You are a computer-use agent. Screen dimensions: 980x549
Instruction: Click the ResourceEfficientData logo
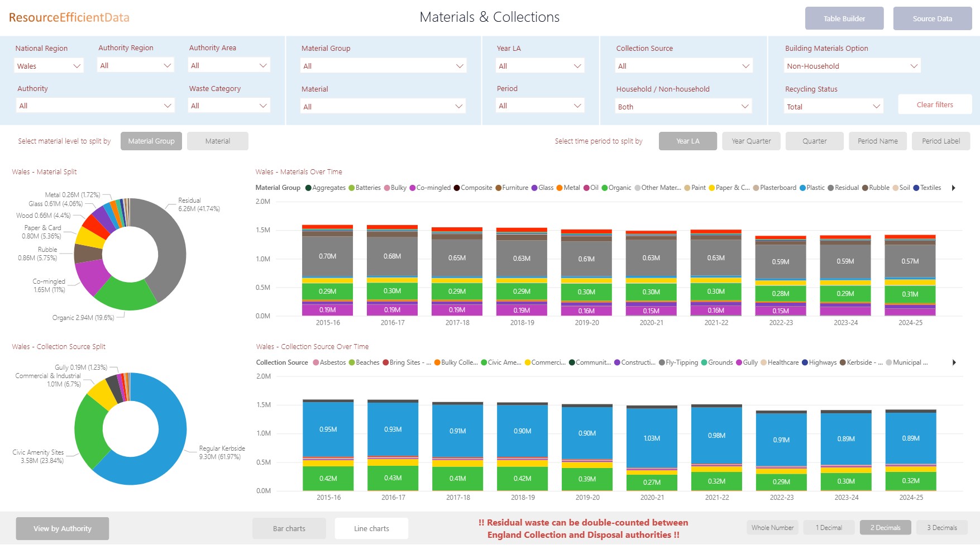point(69,17)
